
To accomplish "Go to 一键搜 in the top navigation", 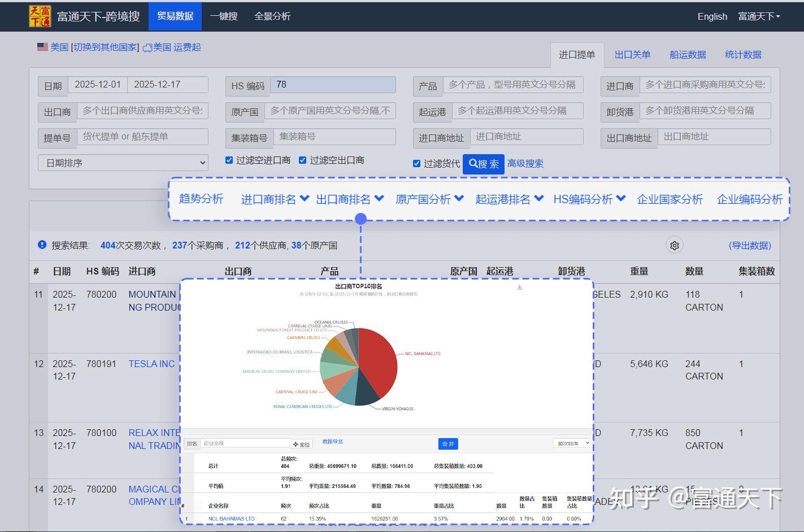I will click(x=224, y=16).
